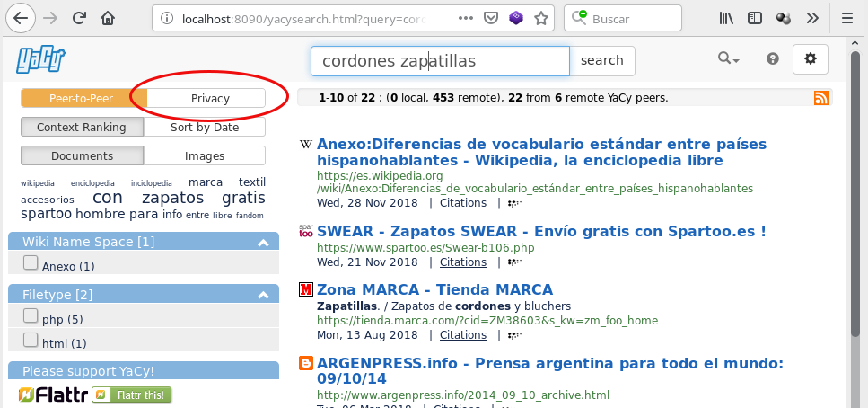Click the YaCy search button
Screen dimensions: 868x408
click(602, 60)
